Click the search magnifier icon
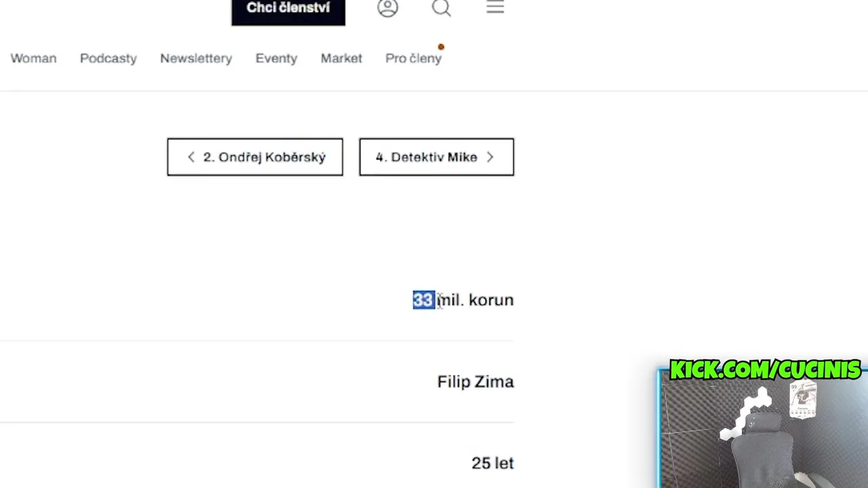This screenshot has width=868, height=488. pyautogui.click(x=441, y=7)
